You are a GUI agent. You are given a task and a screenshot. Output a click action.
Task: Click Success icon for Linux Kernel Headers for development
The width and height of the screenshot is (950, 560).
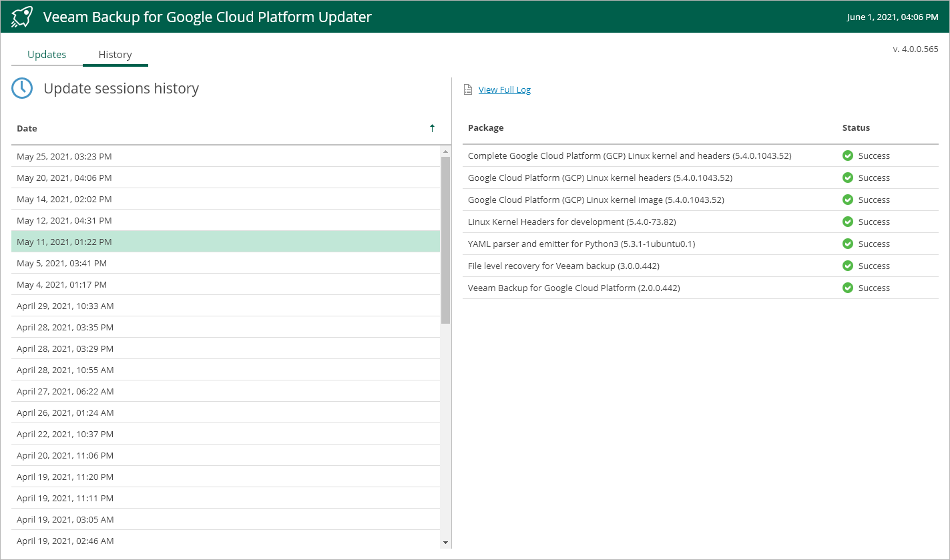point(848,222)
